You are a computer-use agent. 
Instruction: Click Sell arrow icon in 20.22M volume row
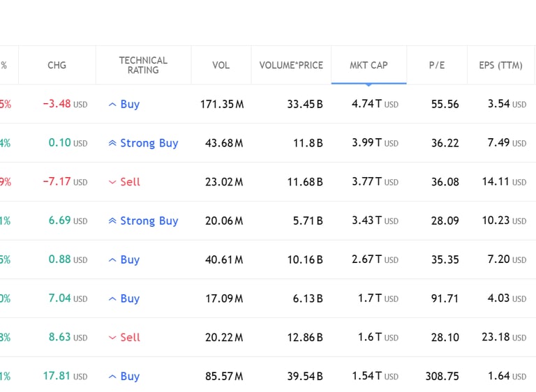point(112,338)
